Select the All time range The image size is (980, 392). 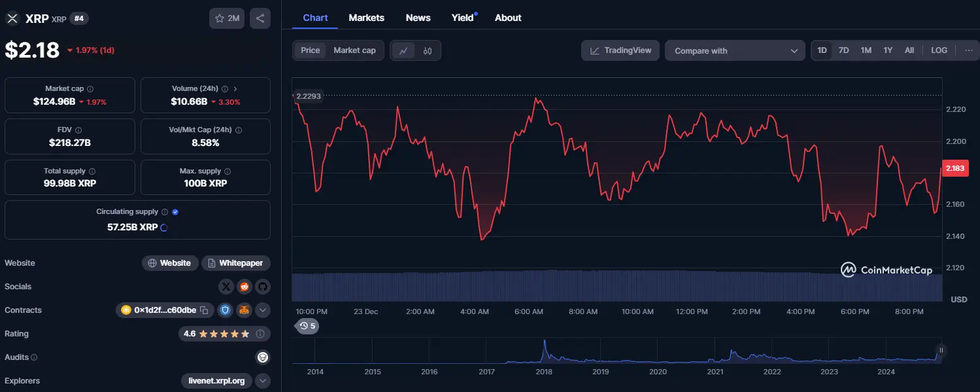click(909, 50)
